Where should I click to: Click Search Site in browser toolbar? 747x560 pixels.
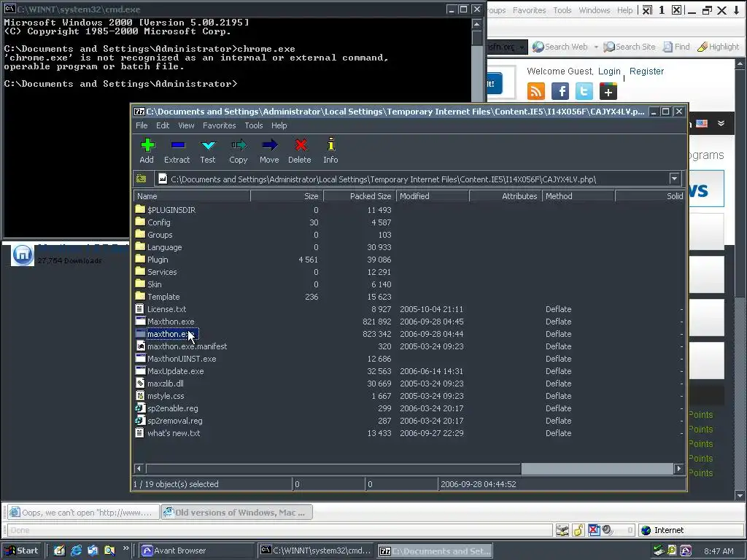[x=630, y=47]
